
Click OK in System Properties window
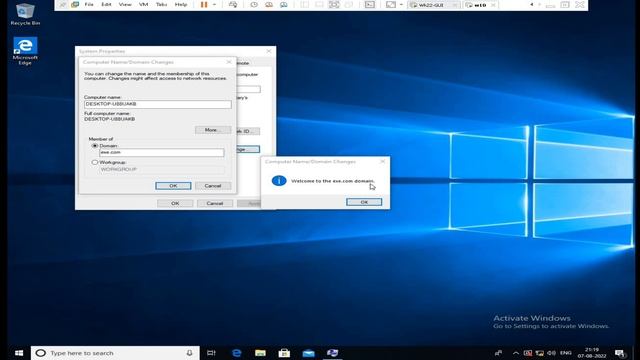(x=175, y=203)
